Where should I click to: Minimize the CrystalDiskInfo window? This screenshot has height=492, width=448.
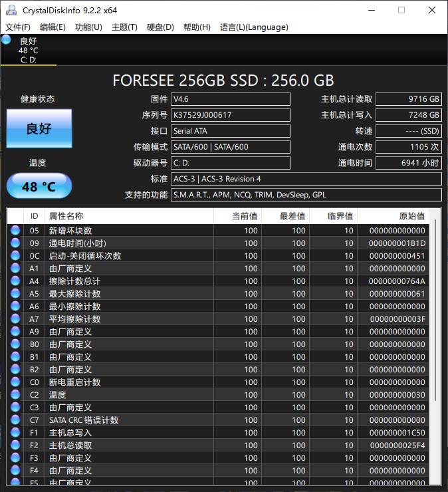[372, 10]
